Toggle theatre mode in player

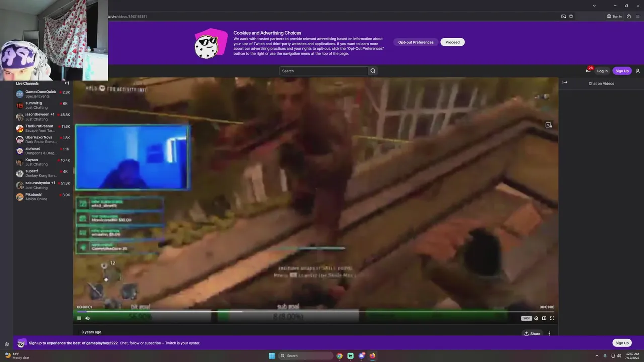point(544,318)
